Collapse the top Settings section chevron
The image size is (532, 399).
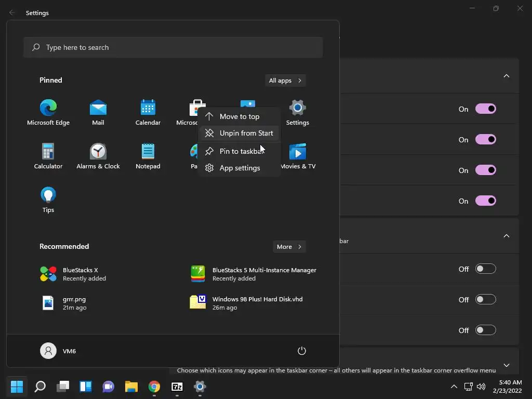pyautogui.click(x=506, y=76)
